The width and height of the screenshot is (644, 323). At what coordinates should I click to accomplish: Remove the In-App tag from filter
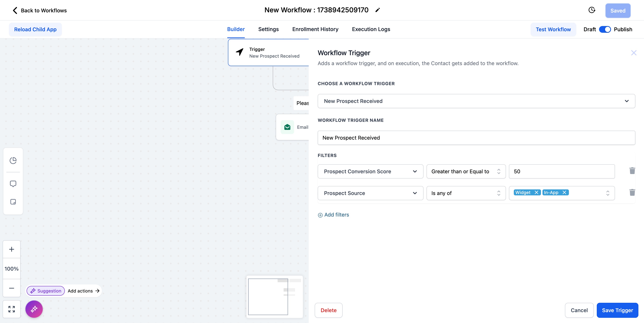click(564, 192)
